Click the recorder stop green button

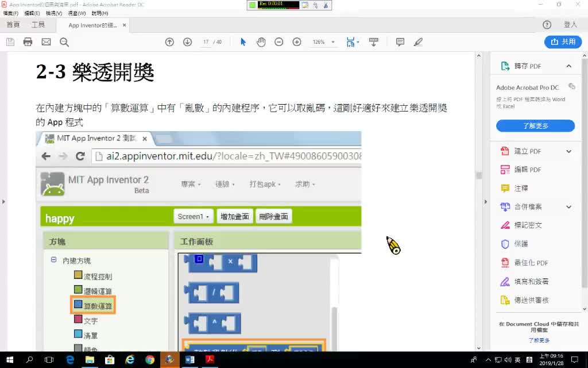pos(253,5)
